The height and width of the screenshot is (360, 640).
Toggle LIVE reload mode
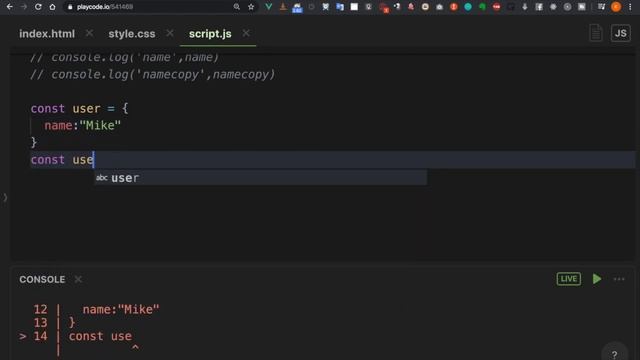(x=569, y=279)
